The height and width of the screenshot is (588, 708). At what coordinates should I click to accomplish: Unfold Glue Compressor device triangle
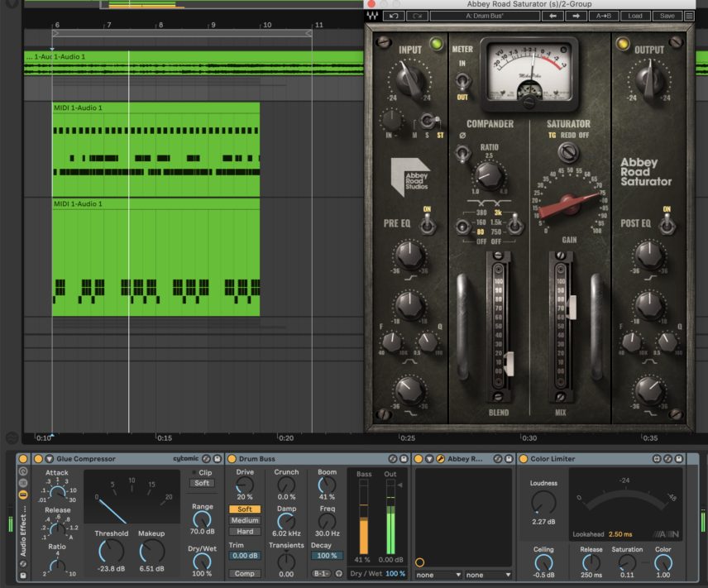pyautogui.click(x=50, y=459)
